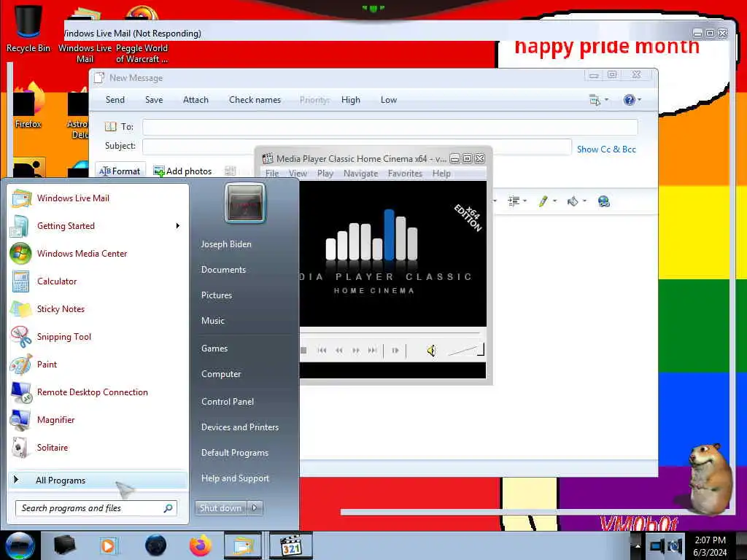Open Devices and Printers
747x560 pixels.
240,427
